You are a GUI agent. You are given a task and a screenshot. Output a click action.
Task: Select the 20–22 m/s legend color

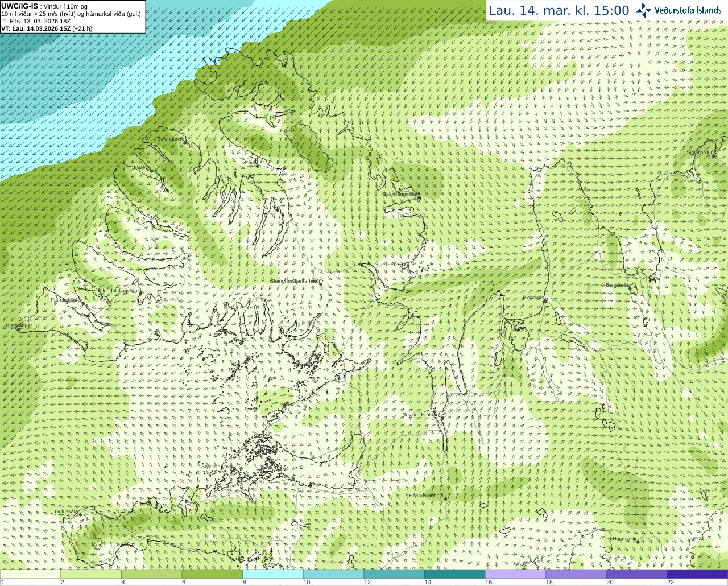click(x=636, y=574)
